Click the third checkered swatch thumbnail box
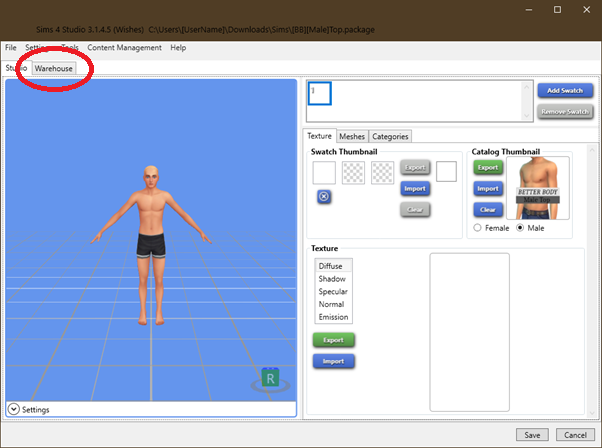 tap(382, 173)
